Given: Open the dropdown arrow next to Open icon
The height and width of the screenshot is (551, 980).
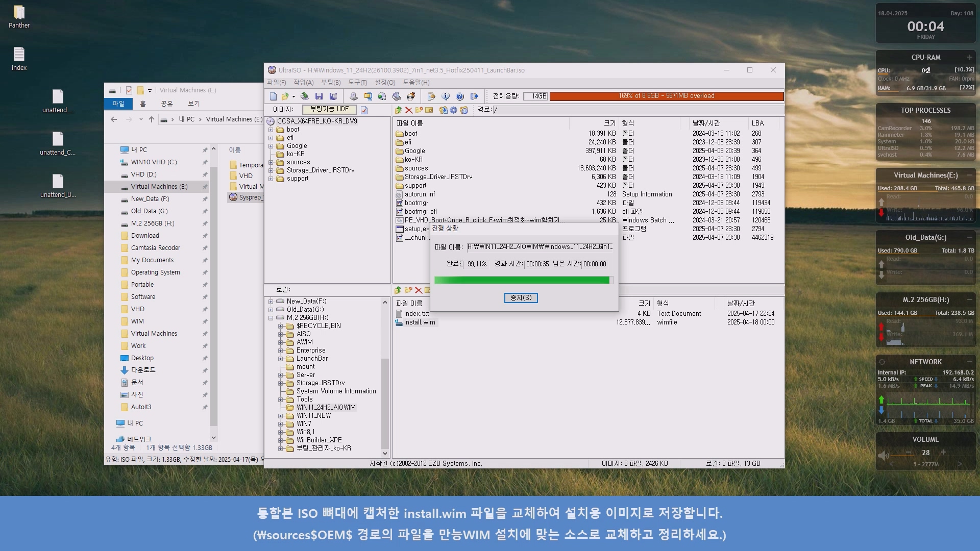Looking at the screenshot, I should (293, 97).
